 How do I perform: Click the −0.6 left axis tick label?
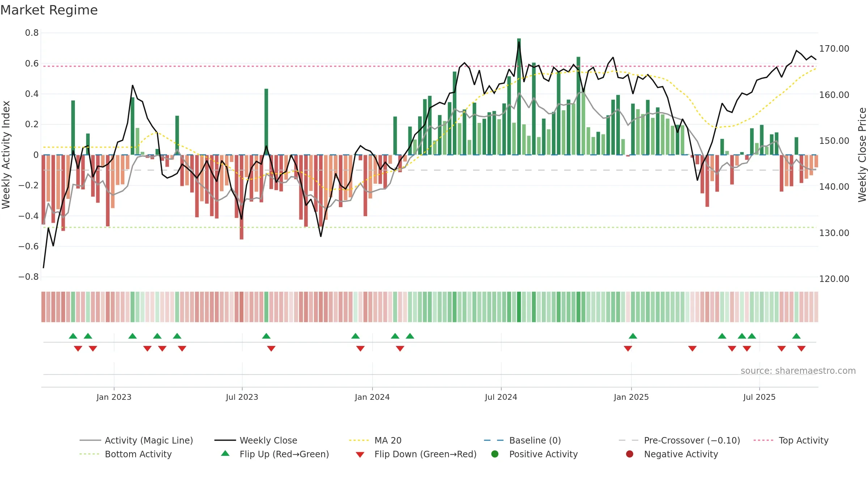(29, 247)
